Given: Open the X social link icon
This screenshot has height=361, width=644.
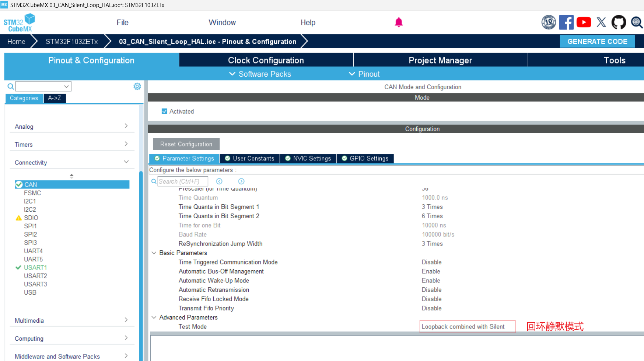Looking at the screenshot, I should (601, 22).
